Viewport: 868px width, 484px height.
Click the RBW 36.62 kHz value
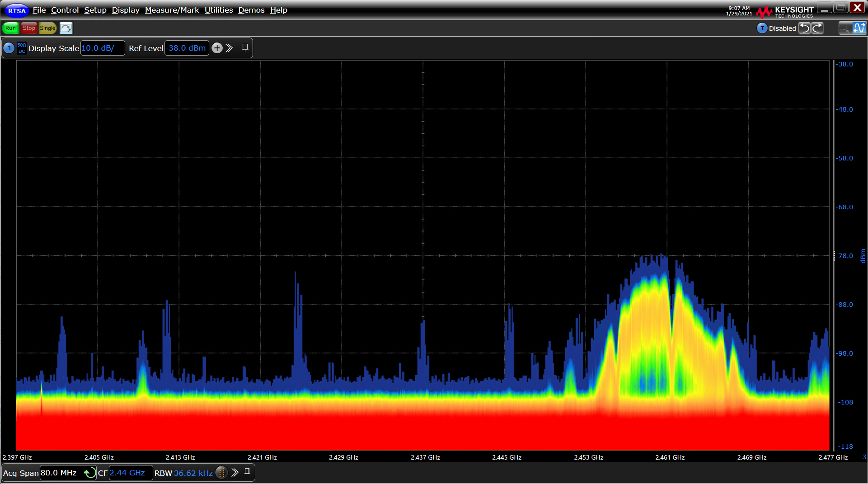pyautogui.click(x=193, y=473)
